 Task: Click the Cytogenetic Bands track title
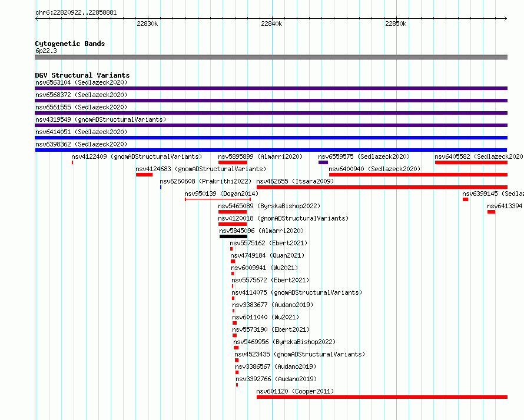[x=70, y=44]
